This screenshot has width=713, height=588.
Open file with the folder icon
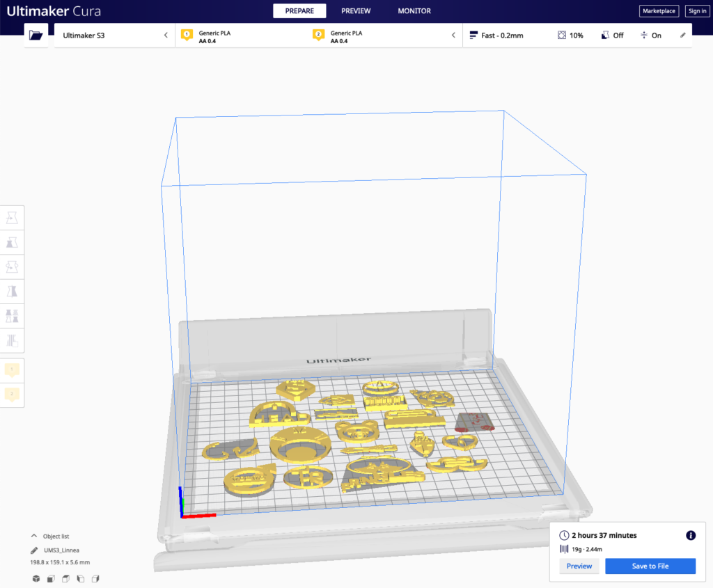(x=36, y=35)
